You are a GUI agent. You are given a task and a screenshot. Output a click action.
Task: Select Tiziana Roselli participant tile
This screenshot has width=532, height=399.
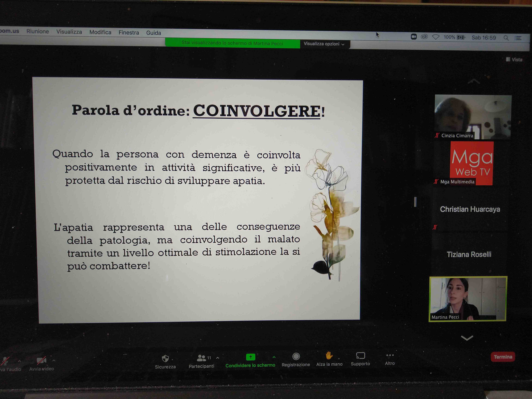point(469,254)
